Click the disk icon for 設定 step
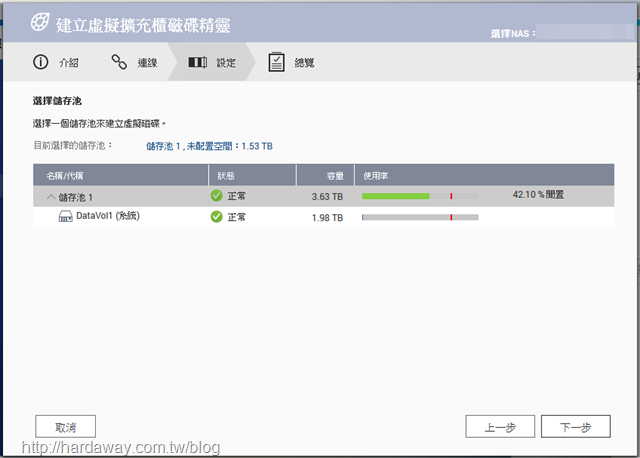 198,62
